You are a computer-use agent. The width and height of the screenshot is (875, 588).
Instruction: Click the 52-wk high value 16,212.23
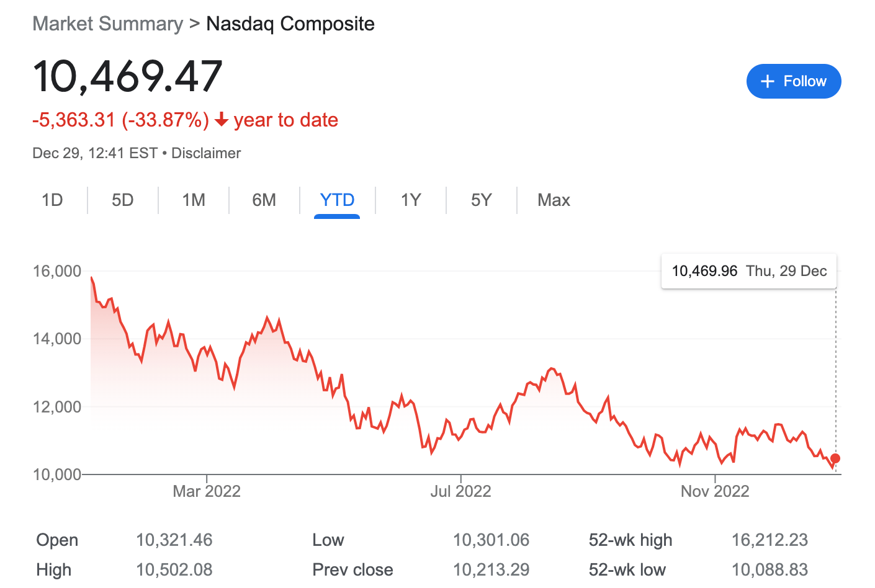(x=770, y=540)
